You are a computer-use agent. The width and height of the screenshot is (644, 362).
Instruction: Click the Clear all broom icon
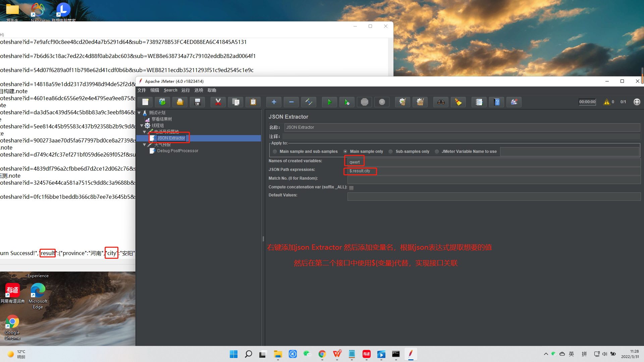pyautogui.click(x=420, y=102)
